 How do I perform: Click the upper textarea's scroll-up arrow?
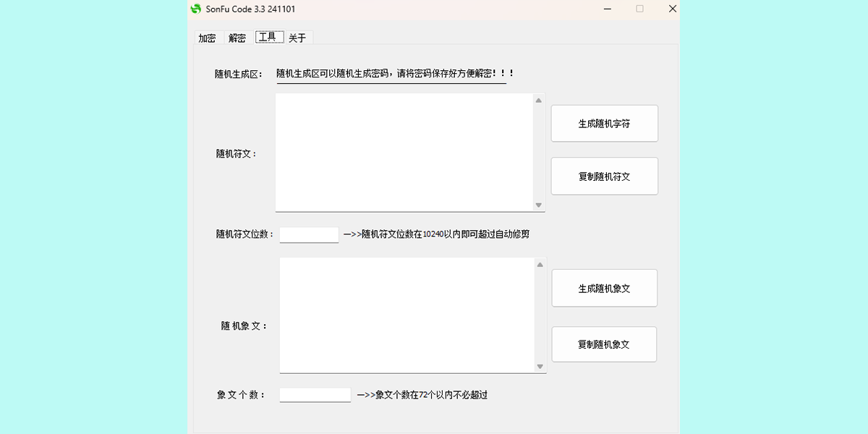(538, 101)
